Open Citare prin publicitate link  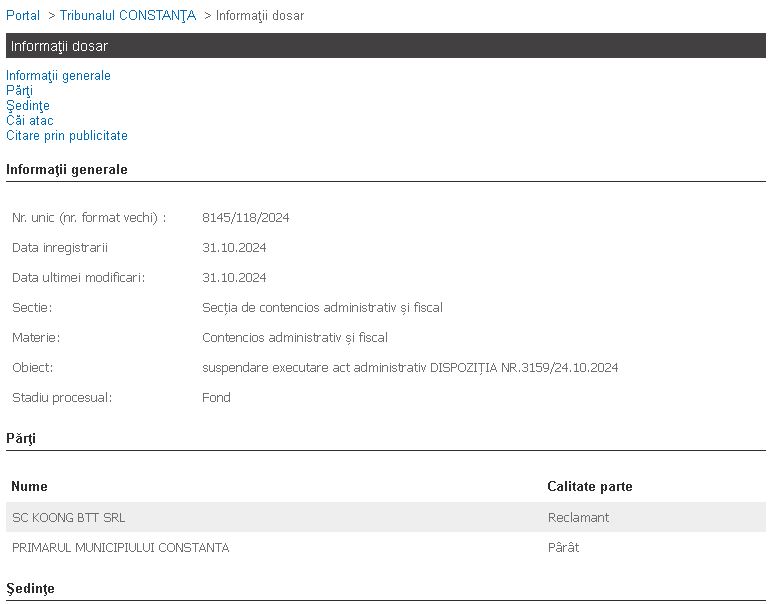[x=67, y=135]
